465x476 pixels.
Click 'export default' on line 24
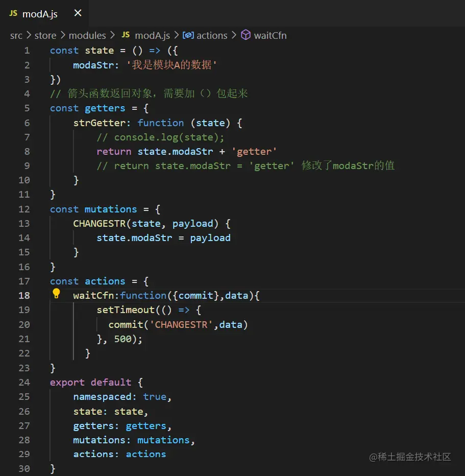coord(90,382)
